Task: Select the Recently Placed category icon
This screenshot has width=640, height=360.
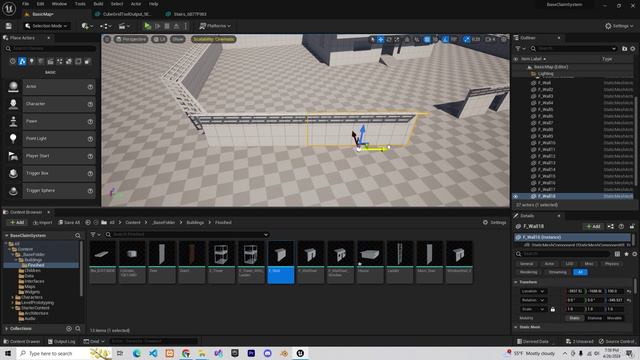Action: 13,61
